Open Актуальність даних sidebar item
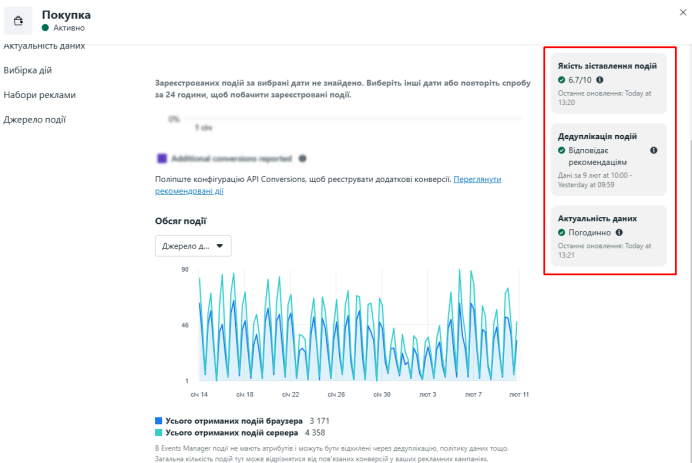The image size is (692, 463). tap(44, 46)
